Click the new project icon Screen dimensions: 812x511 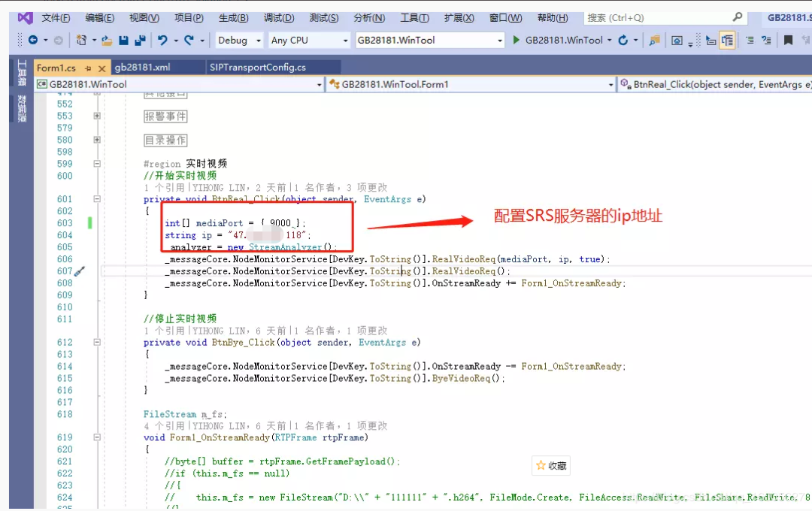tap(81, 40)
